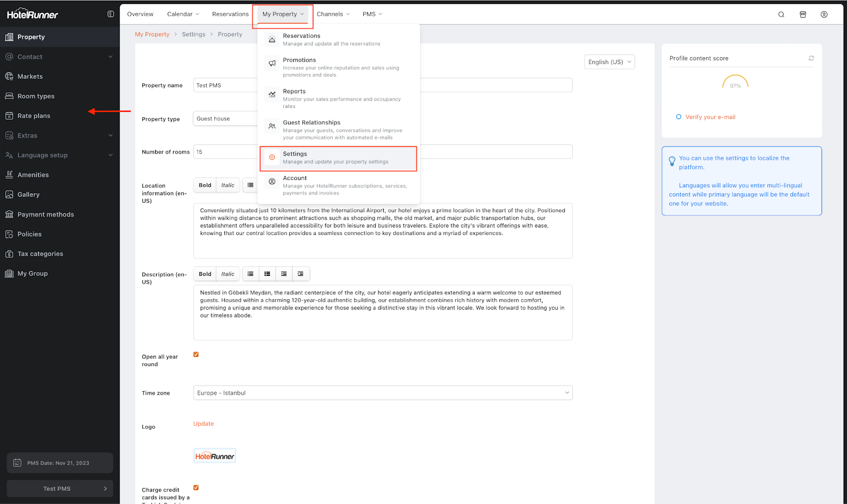The width and height of the screenshot is (847, 504).
Task: Click the Room types bed icon
Action: click(9, 96)
